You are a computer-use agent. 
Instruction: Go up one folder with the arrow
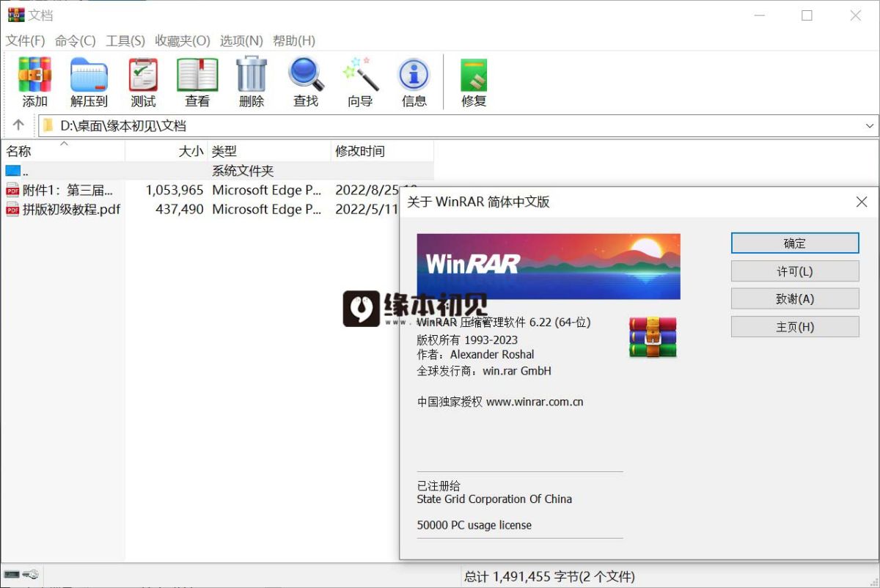click(x=19, y=125)
